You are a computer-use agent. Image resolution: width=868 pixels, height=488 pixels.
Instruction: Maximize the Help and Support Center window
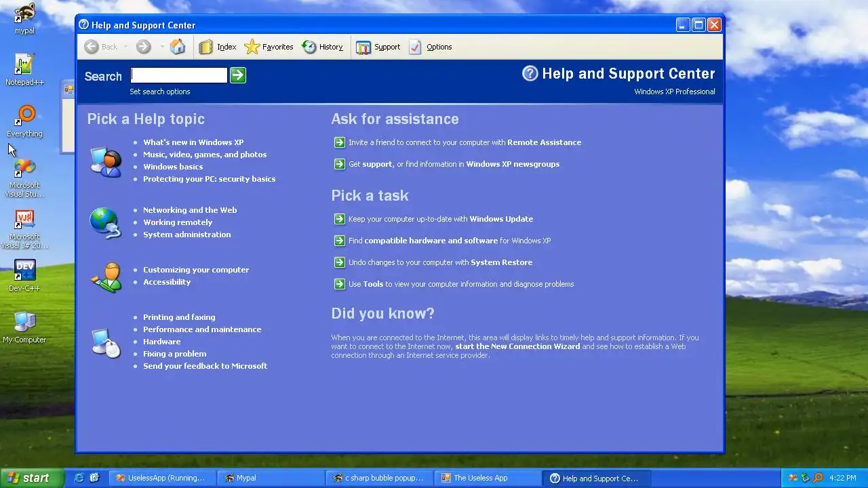click(698, 25)
